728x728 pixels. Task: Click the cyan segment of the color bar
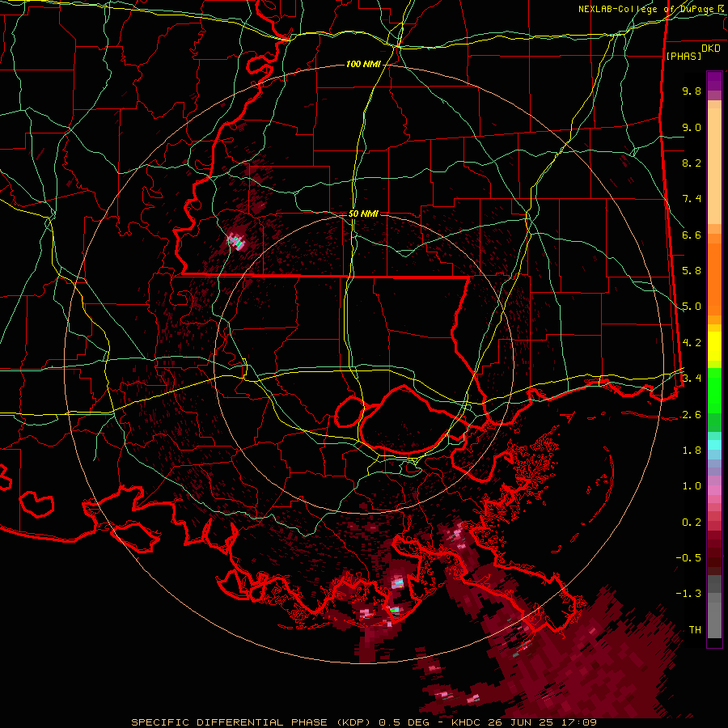[x=714, y=445]
